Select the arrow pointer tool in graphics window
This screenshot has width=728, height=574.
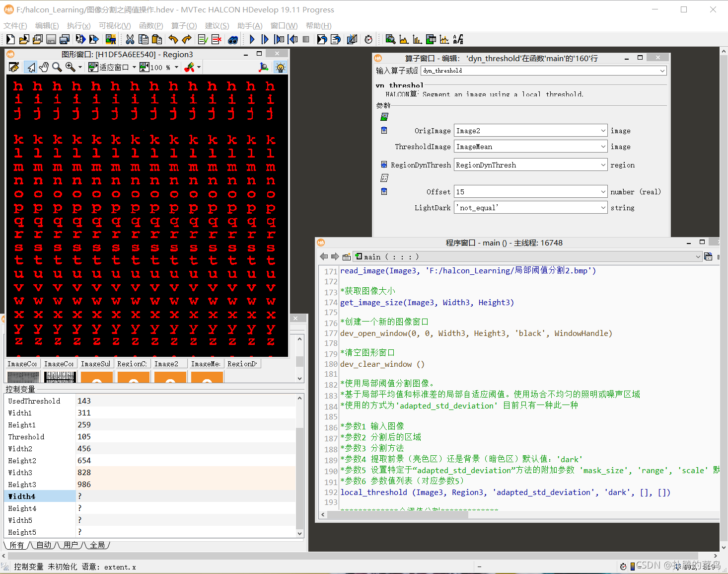31,67
